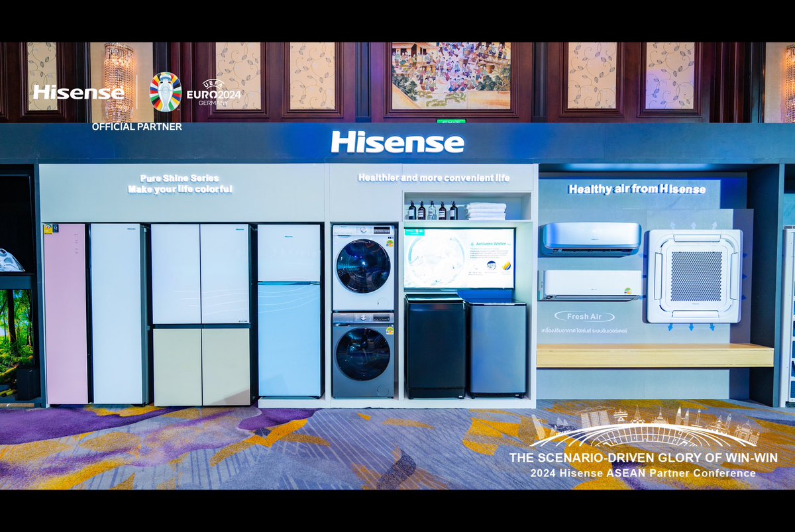Click the Thai caption below Fresh Air
This screenshot has width=795, height=532.
click(584, 330)
